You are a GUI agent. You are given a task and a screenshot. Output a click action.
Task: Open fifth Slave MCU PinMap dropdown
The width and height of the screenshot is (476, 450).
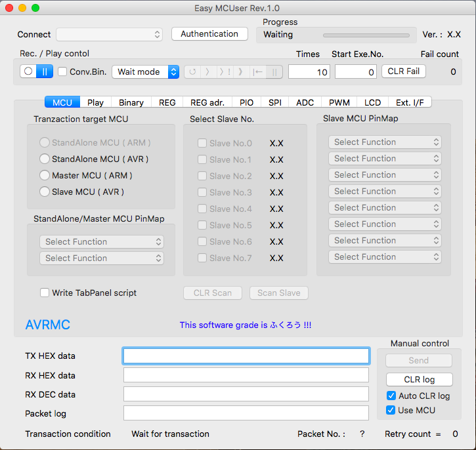(385, 207)
